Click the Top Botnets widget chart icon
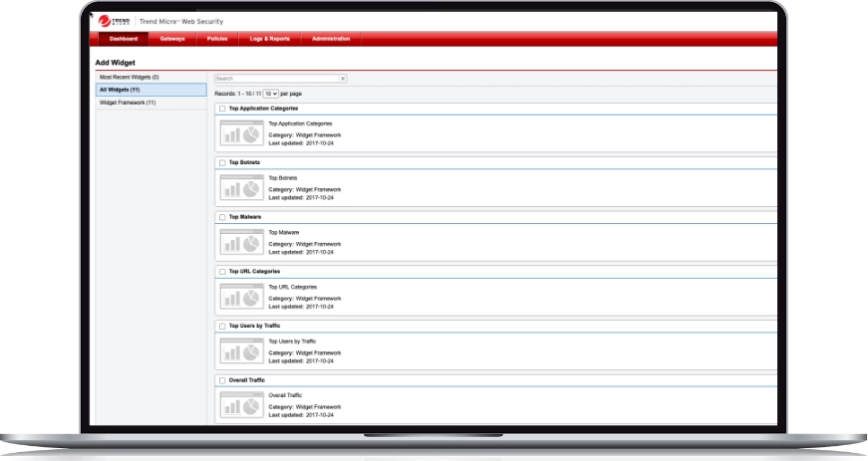Screen dimensions: 868x461 coord(241,187)
